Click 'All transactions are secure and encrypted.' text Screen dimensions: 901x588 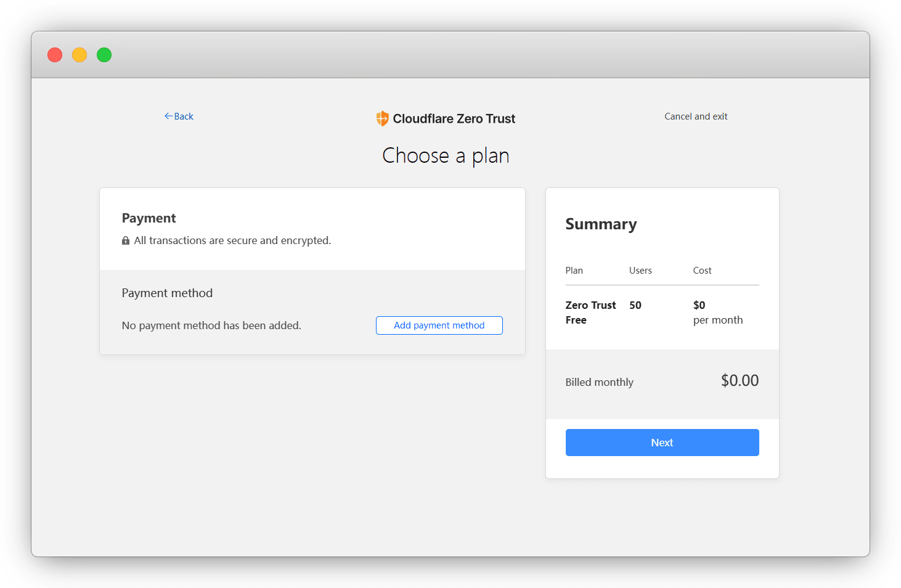pyautogui.click(x=232, y=240)
